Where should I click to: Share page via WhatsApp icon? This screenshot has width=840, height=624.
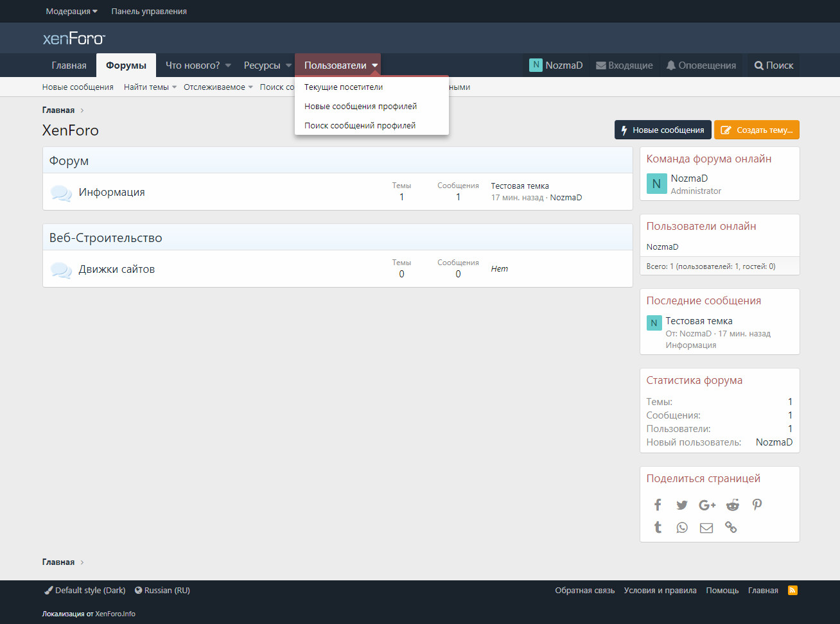click(682, 528)
